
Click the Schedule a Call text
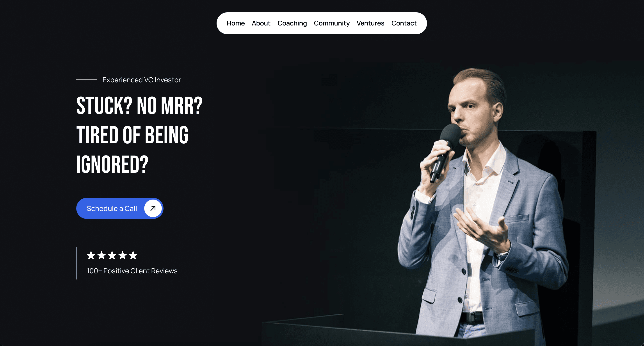pyautogui.click(x=112, y=209)
